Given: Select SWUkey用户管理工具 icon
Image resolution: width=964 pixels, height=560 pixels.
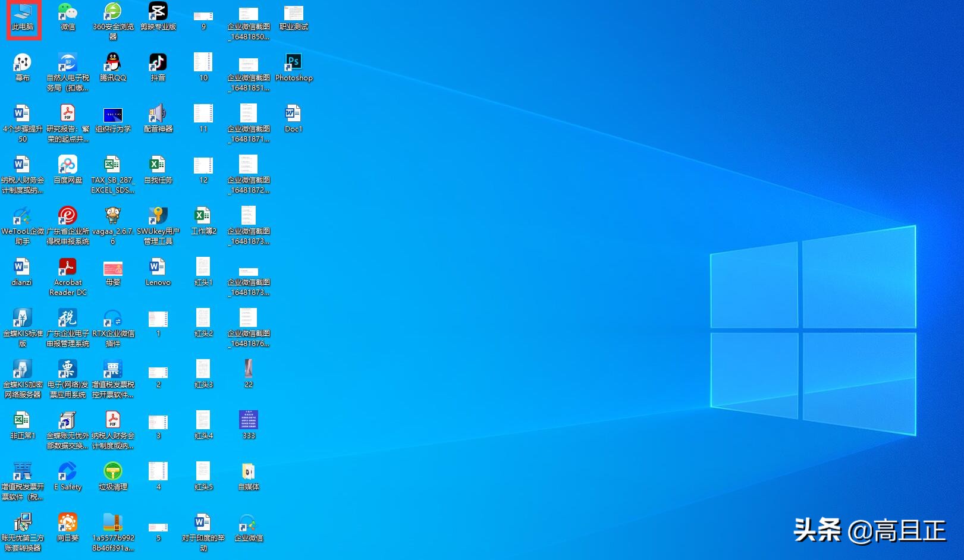Looking at the screenshot, I should point(158,225).
